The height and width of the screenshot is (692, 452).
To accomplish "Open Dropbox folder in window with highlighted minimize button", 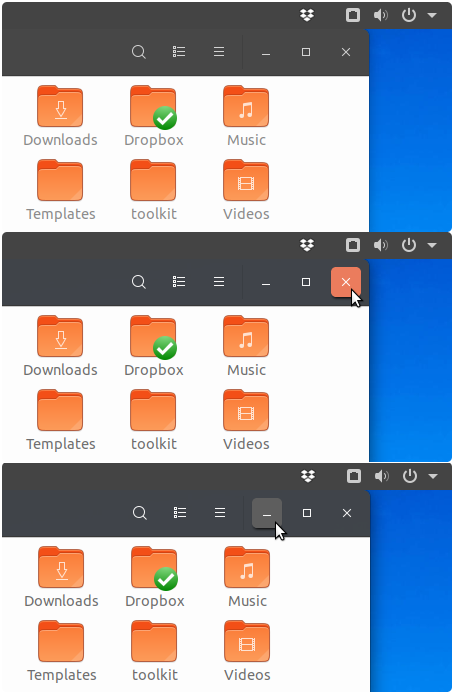I will (x=154, y=568).
